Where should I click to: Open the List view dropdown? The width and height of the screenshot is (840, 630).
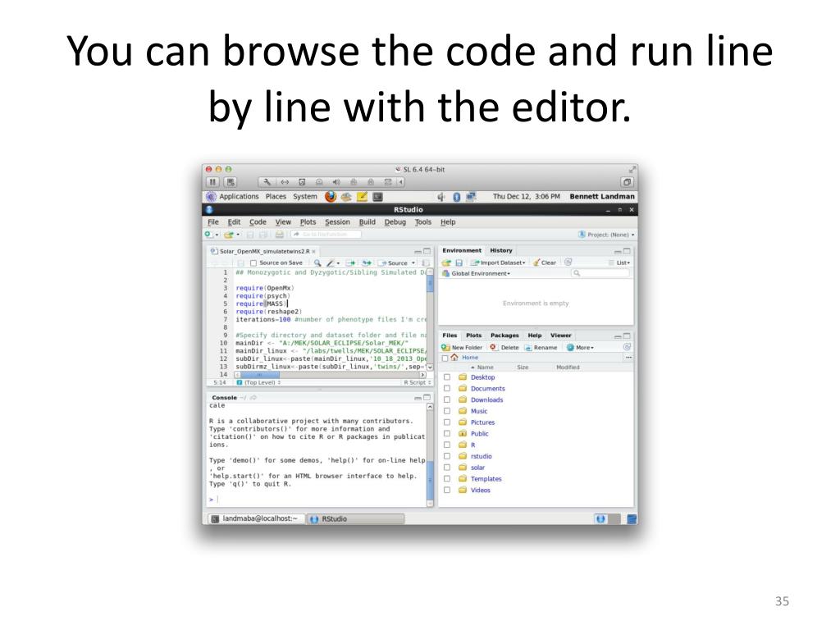(620, 262)
